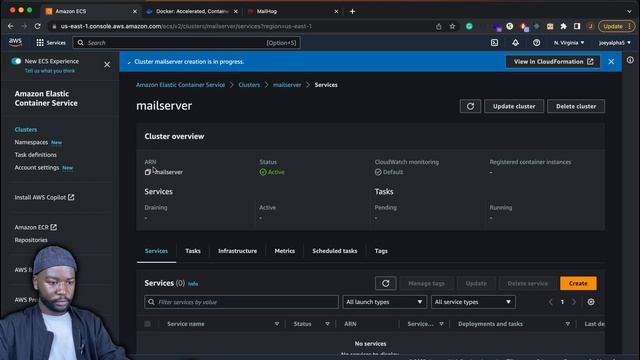Switch to the MailHog browser tab
This screenshot has height=360, width=640.
[292, 11]
